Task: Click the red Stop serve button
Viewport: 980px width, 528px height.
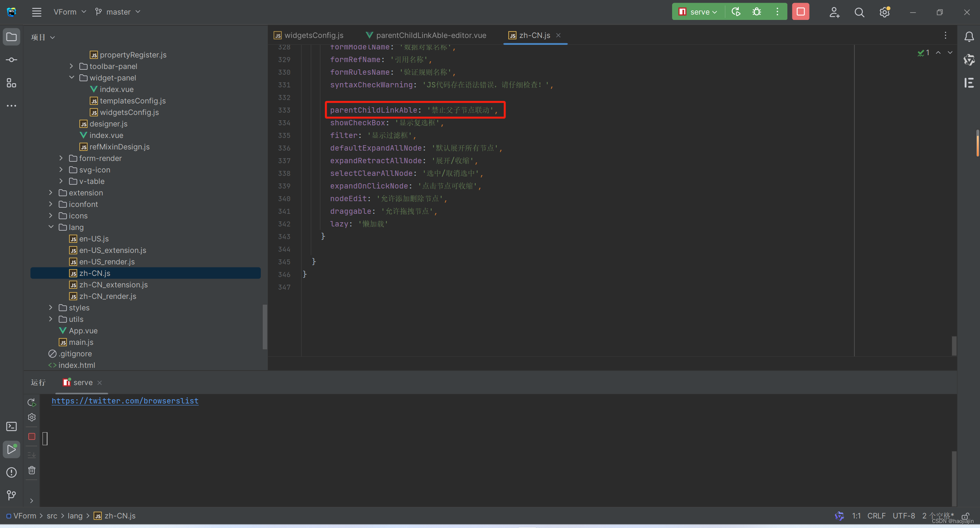Action: click(x=800, y=12)
